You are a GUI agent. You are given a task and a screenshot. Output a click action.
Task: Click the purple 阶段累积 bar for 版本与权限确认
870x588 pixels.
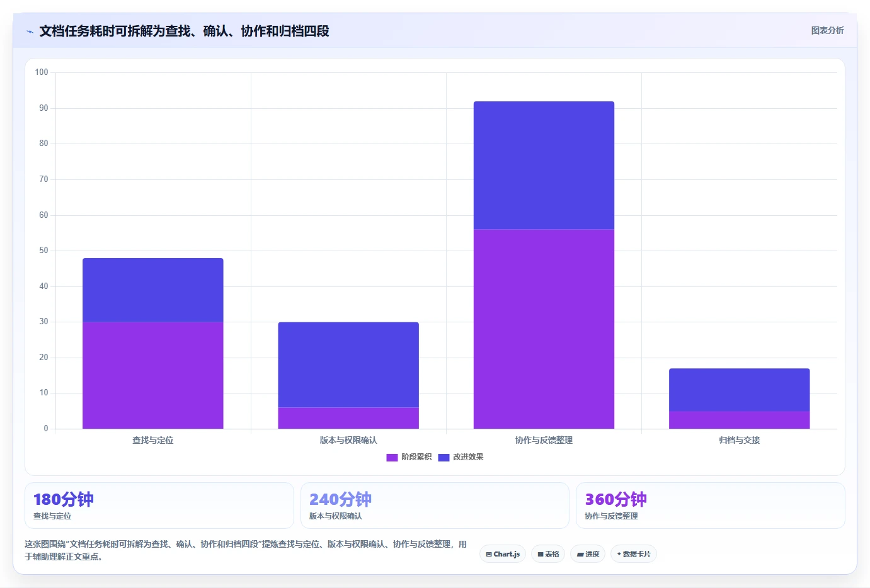[348, 418]
